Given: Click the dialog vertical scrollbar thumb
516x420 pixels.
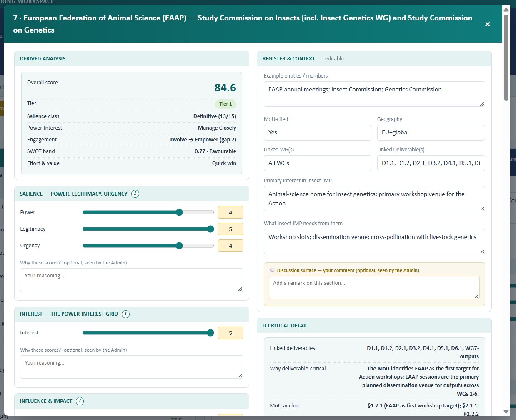Looking at the screenshot, I should pyautogui.click(x=506, y=58).
